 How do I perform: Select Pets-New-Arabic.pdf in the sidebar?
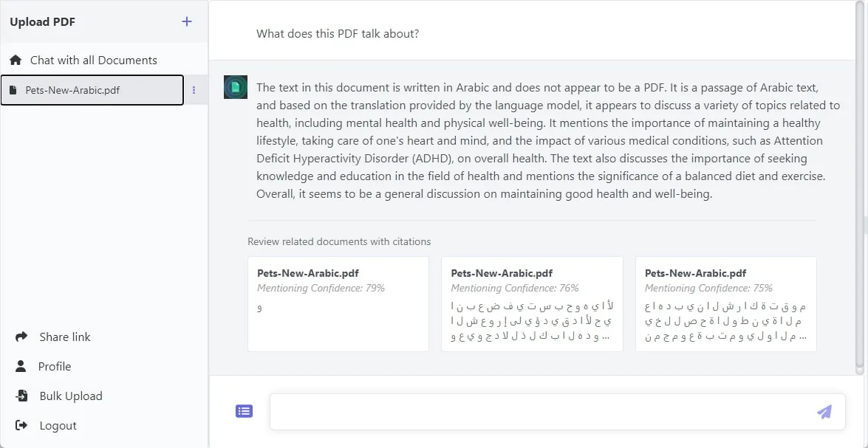pyautogui.click(x=72, y=90)
